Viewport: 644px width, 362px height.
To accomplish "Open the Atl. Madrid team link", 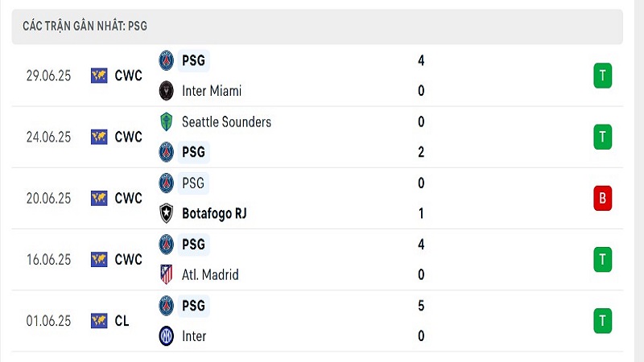I will pyautogui.click(x=210, y=274).
